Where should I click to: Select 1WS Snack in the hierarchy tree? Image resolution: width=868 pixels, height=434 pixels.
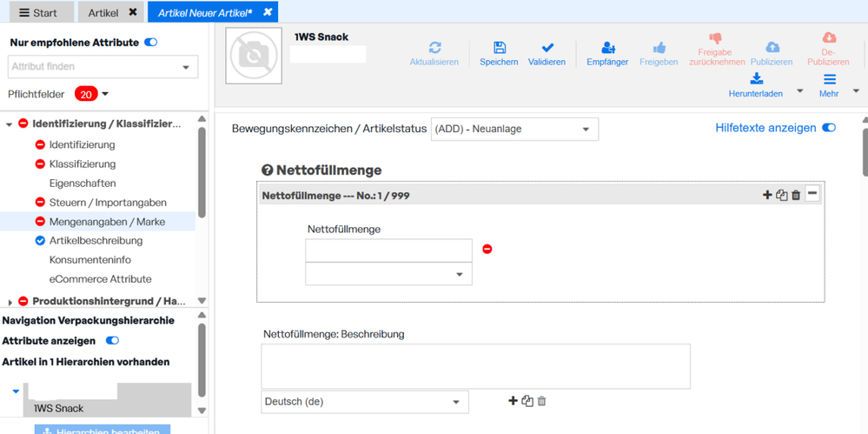[x=59, y=409]
